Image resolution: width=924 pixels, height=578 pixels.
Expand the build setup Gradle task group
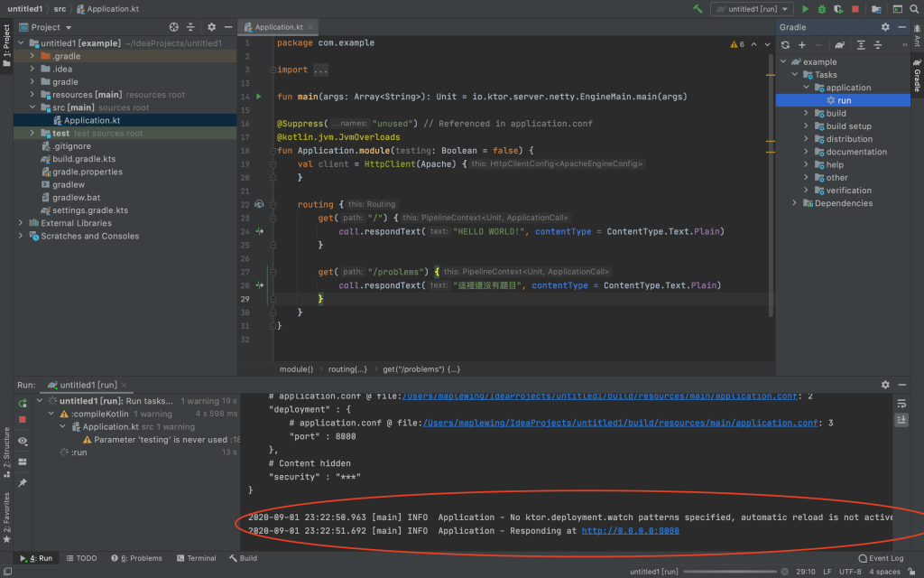(806, 126)
